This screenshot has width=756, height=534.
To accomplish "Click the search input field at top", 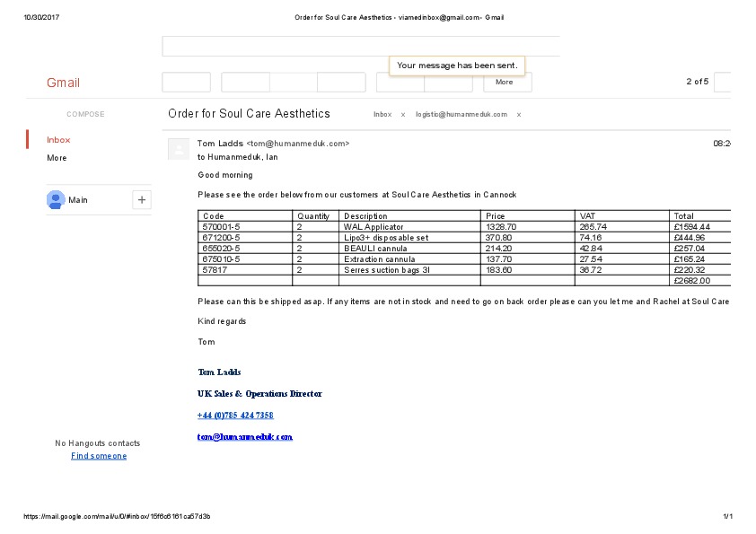I will point(359,47).
